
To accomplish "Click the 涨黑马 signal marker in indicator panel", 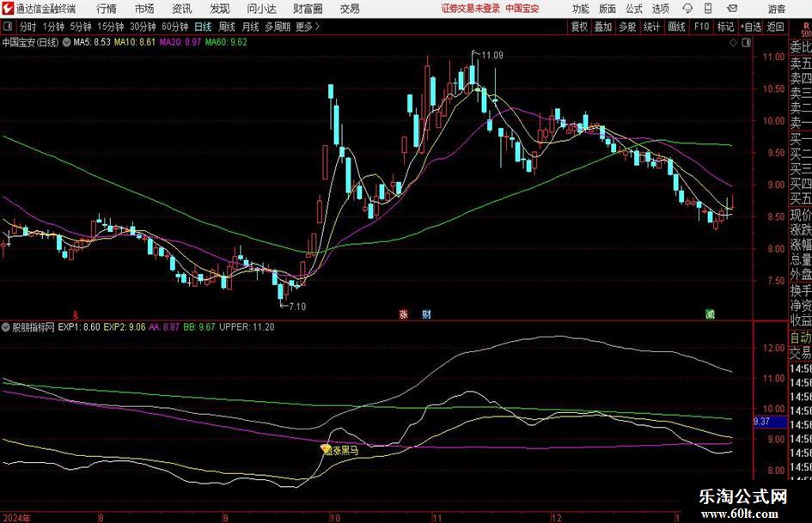I will [339, 451].
